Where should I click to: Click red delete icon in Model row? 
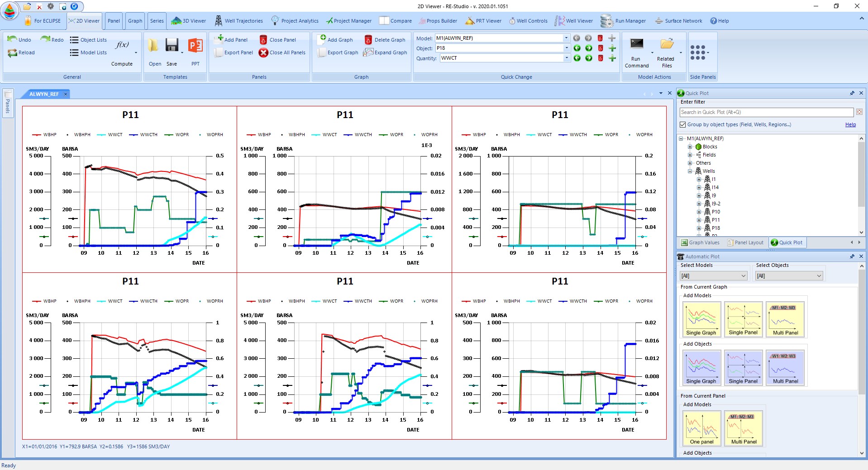click(x=600, y=38)
